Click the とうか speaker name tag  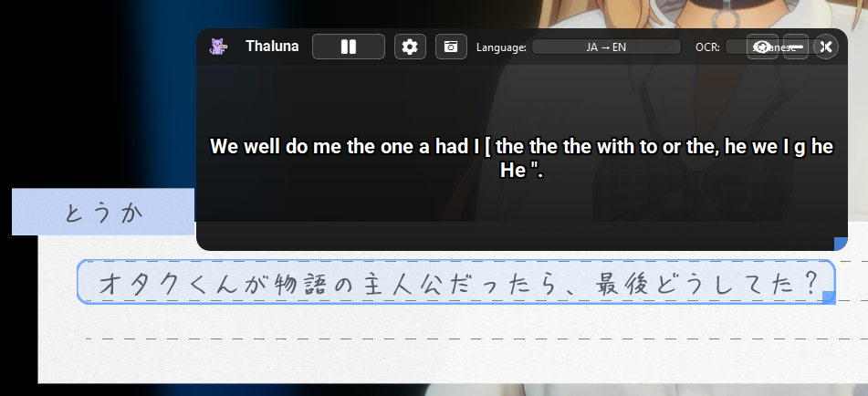click(103, 212)
